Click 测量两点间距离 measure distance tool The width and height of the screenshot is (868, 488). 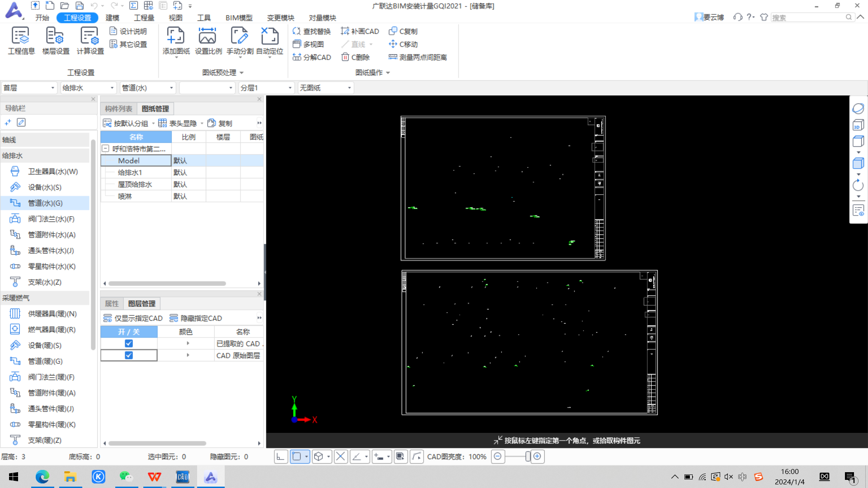(x=418, y=57)
